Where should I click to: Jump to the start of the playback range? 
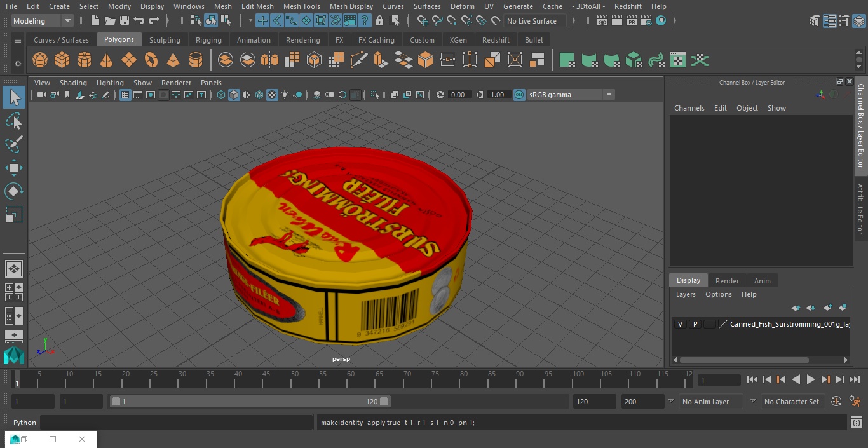752,379
